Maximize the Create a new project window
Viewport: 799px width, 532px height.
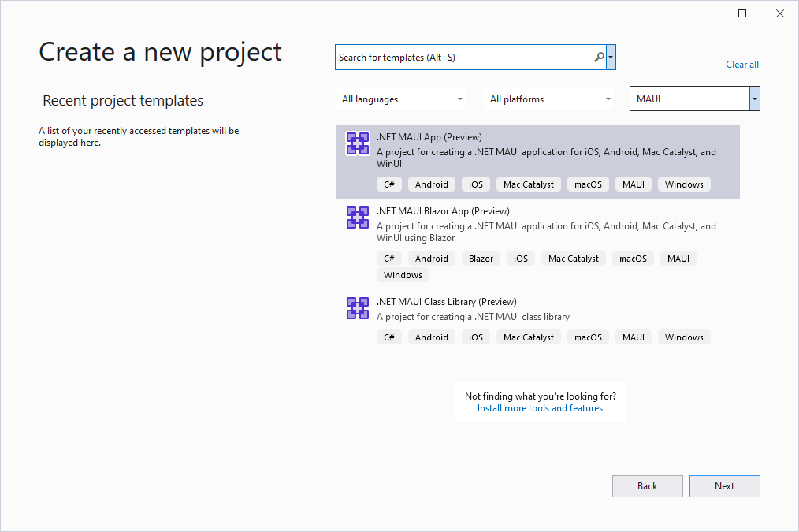pyautogui.click(x=741, y=13)
